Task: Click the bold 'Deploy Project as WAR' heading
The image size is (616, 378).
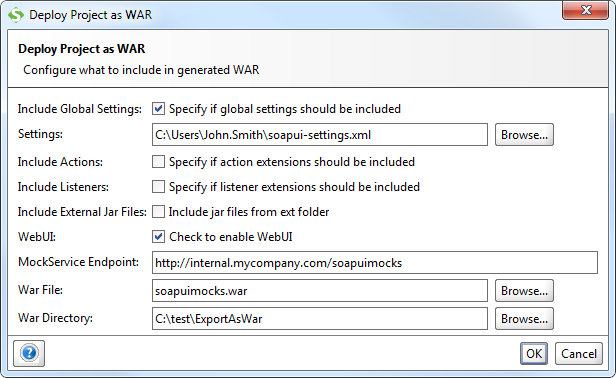Action: pyautogui.click(x=82, y=49)
